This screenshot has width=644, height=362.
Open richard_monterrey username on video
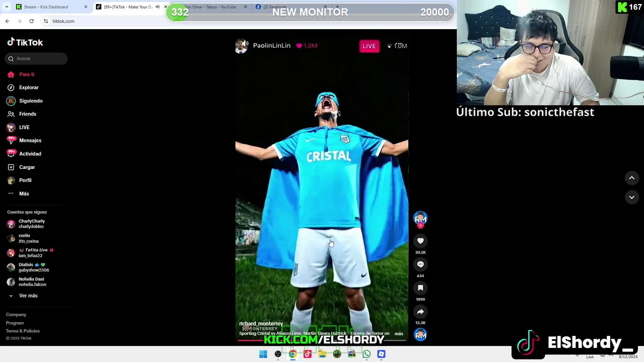click(261, 324)
